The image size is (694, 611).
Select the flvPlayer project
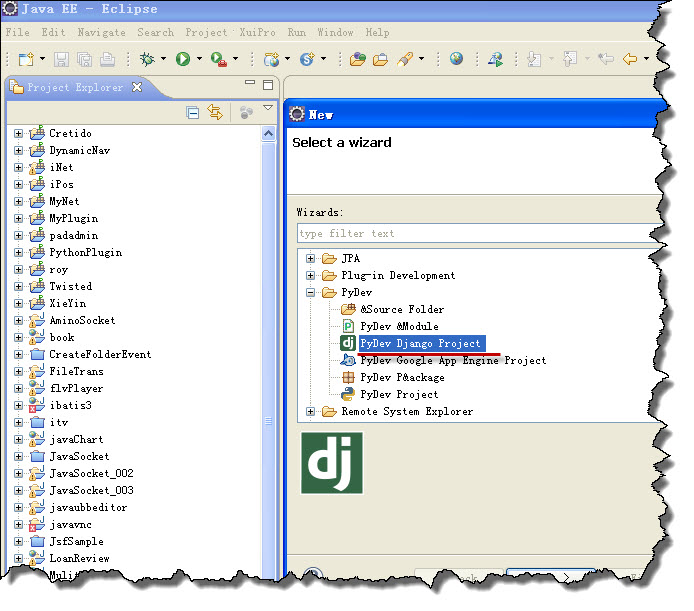tap(76, 389)
